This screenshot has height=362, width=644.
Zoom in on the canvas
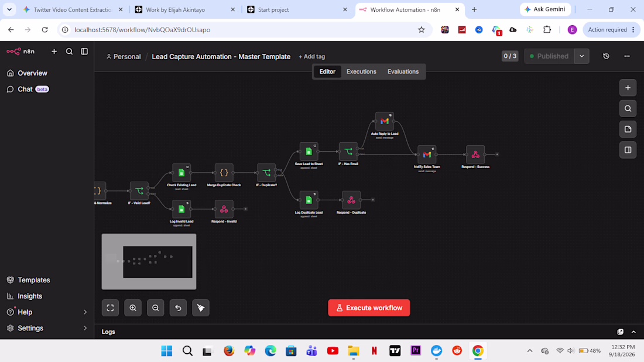(x=133, y=308)
